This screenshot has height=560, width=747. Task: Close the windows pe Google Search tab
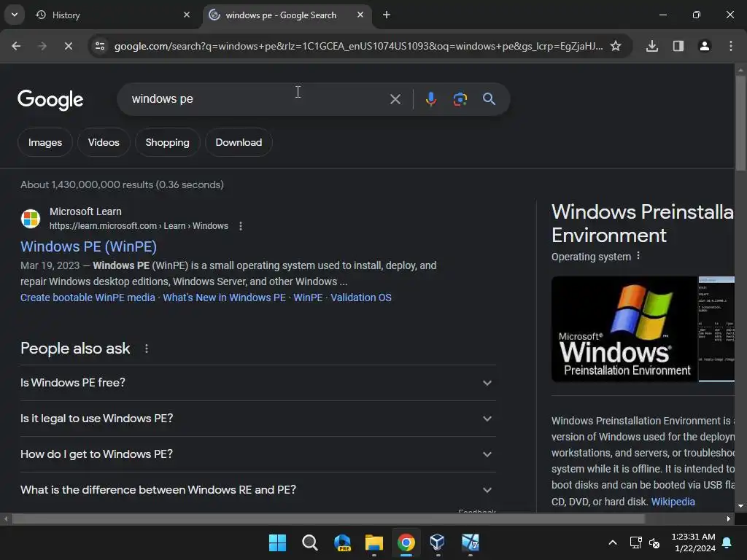coord(360,15)
